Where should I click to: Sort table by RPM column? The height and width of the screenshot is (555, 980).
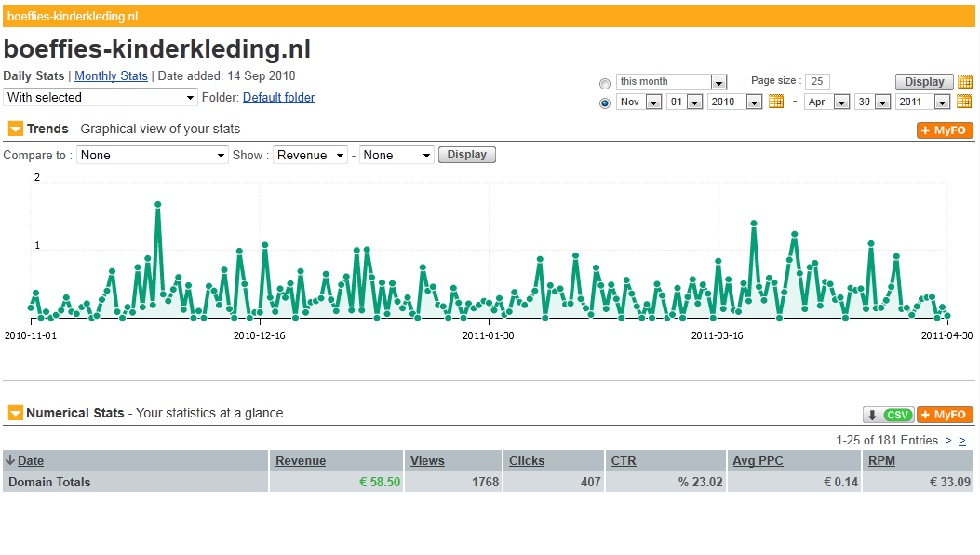tap(881, 461)
